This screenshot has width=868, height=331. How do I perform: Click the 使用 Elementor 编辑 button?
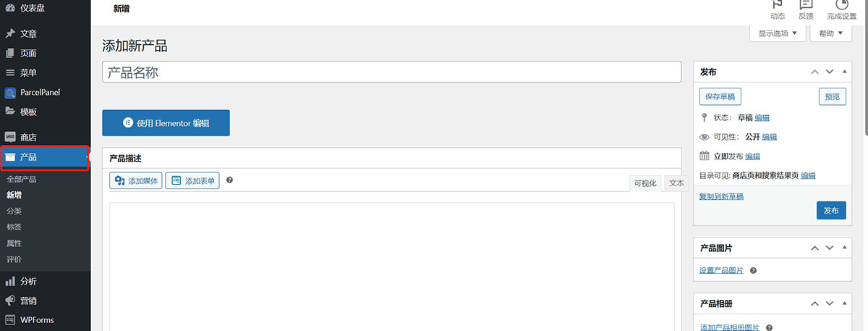coord(166,123)
